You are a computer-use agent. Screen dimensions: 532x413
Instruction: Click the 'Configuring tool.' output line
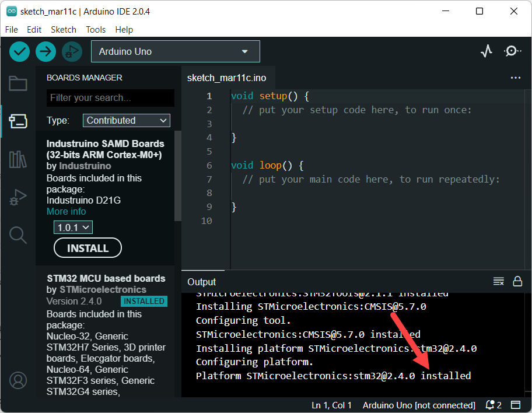(243, 320)
